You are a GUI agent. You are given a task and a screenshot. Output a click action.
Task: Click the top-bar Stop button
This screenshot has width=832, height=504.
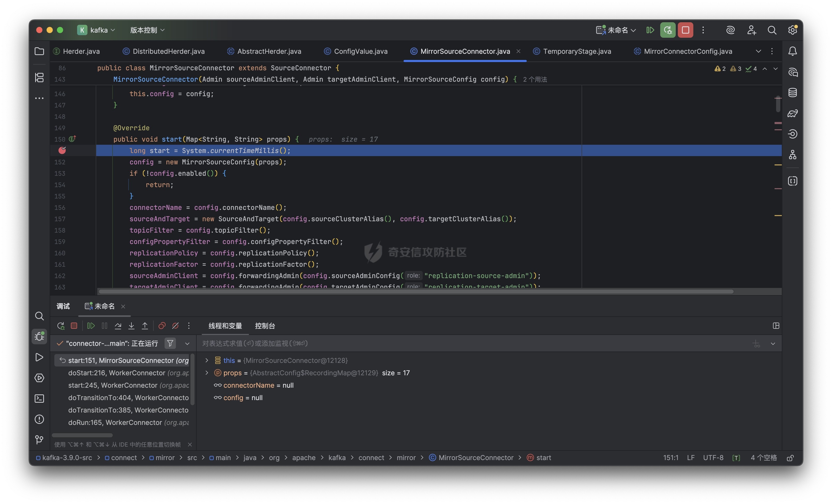pos(685,30)
